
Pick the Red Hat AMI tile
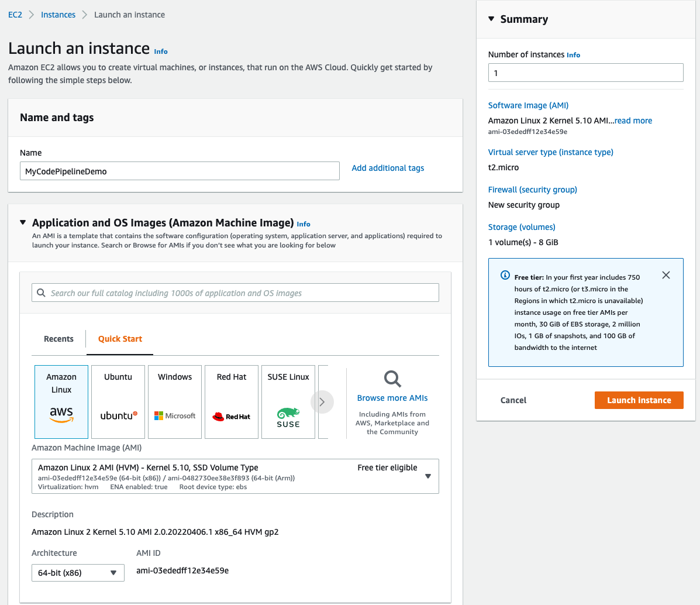(231, 402)
